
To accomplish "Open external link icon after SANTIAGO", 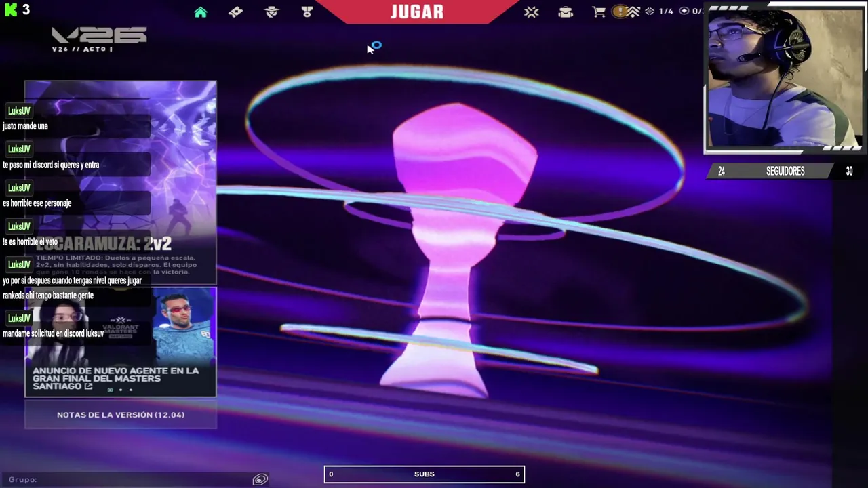I will coord(88,386).
